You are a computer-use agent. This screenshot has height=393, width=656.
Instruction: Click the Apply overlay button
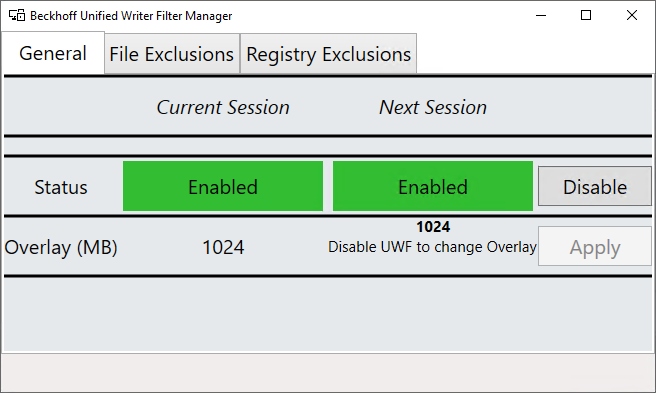click(594, 247)
